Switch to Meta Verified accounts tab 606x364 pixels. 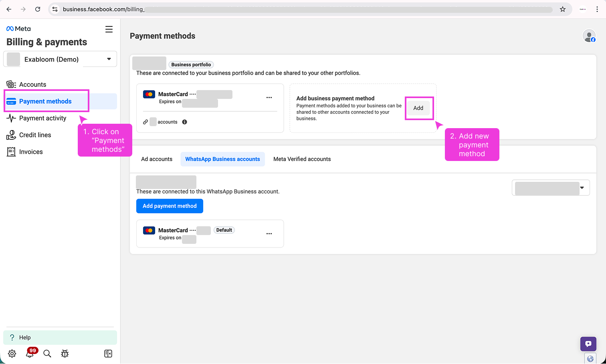click(302, 159)
